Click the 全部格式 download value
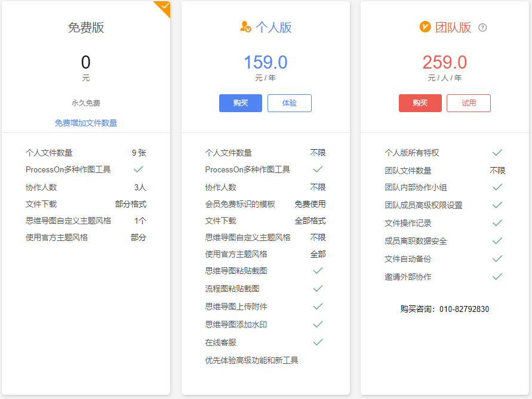The image size is (532, 399). [310, 221]
